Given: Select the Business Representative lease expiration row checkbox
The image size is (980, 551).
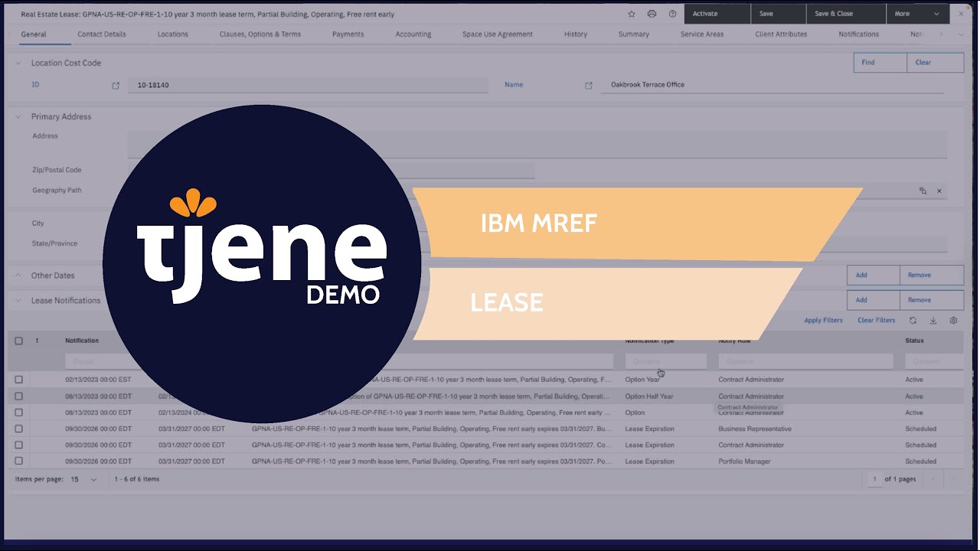Looking at the screenshot, I should point(19,429).
